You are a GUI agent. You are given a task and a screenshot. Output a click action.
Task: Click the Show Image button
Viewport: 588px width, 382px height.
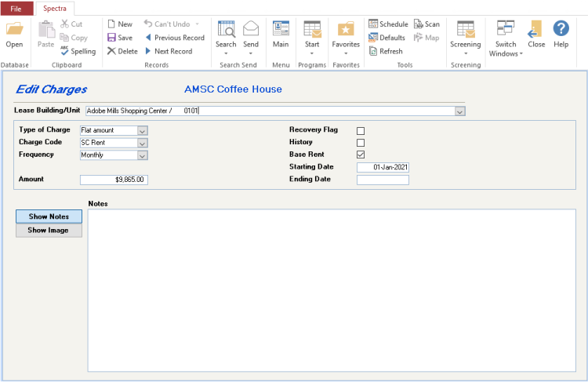click(x=49, y=231)
